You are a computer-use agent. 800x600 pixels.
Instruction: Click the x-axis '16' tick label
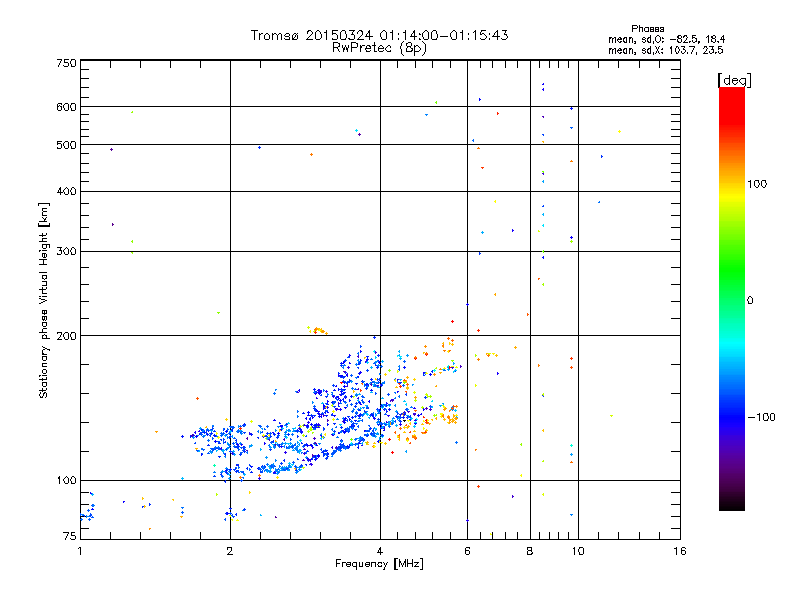point(680,551)
